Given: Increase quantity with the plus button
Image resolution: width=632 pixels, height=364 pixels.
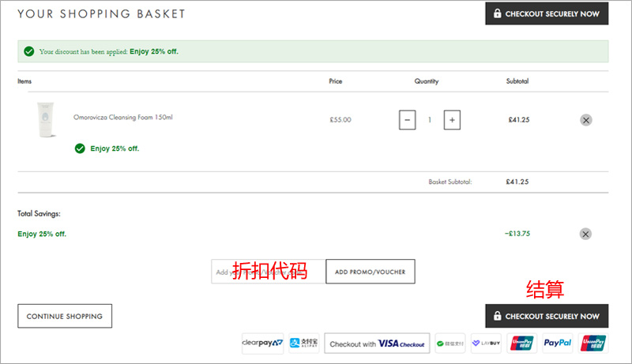Looking at the screenshot, I should tap(452, 120).
